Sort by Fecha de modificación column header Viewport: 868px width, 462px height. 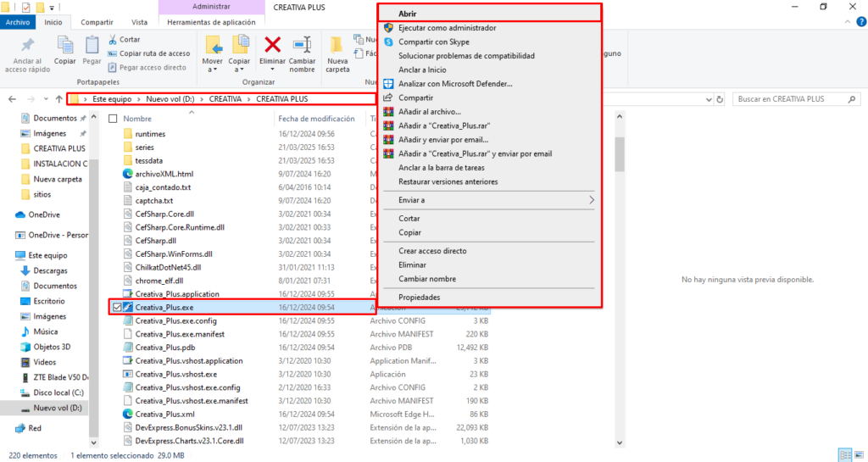(317, 119)
